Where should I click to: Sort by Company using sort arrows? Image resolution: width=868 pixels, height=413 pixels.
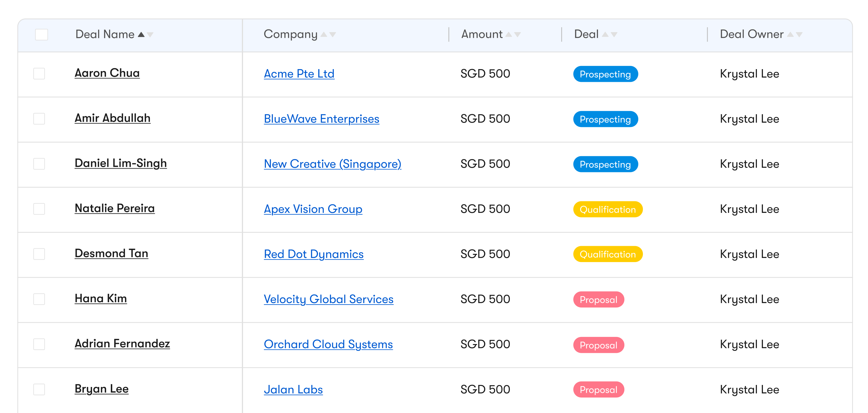pyautogui.click(x=328, y=34)
